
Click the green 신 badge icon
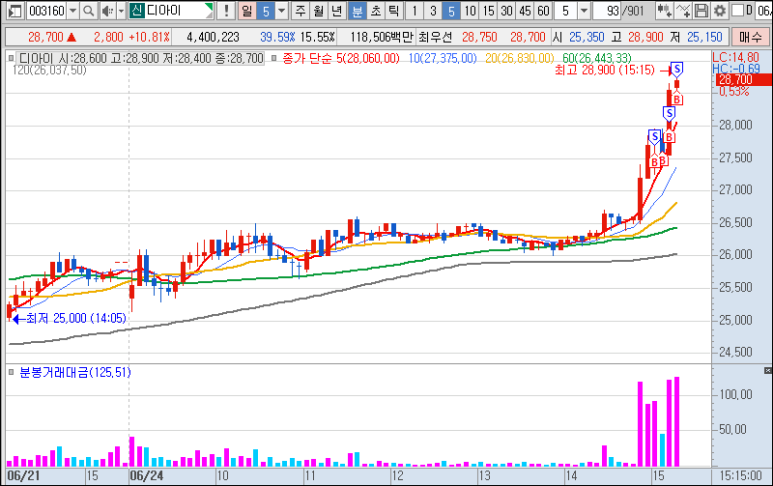pyautogui.click(x=137, y=10)
